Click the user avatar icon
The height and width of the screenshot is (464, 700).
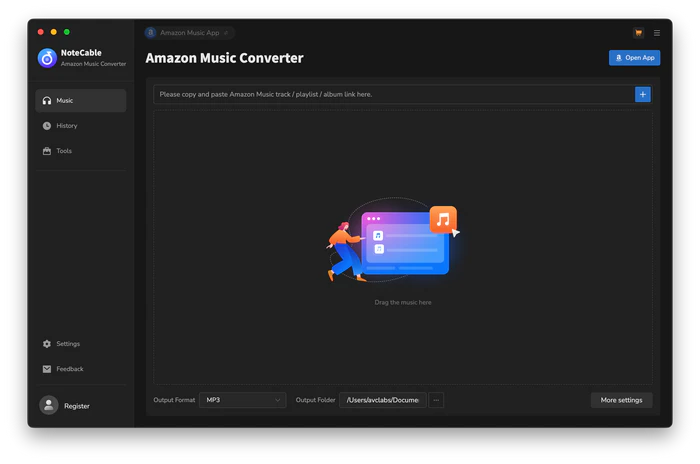tap(49, 405)
